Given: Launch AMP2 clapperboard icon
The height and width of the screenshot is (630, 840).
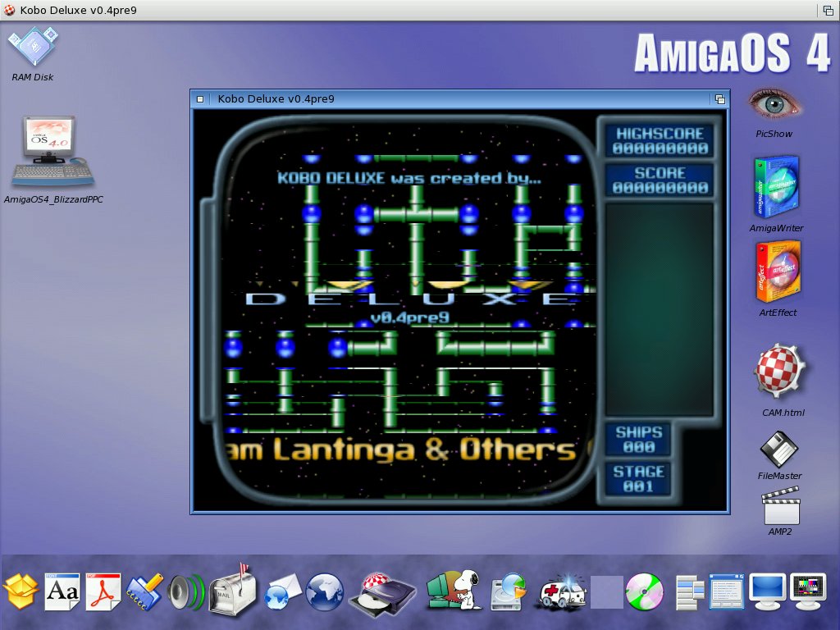Looking at the screenshot, I should tap(781, 505).
